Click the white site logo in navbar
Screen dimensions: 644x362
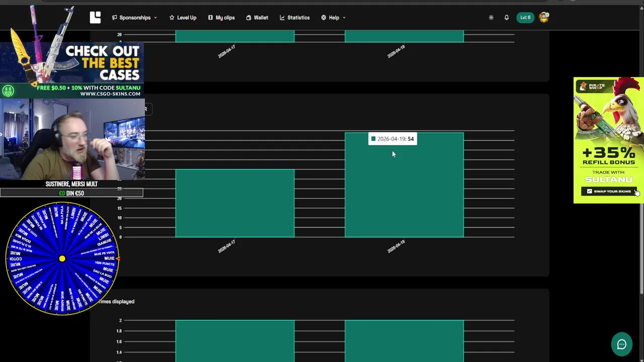pos(95,18)
